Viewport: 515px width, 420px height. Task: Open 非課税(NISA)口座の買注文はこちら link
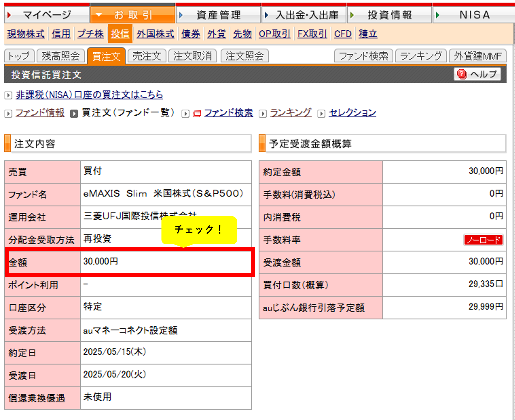[x=89, y=95]
